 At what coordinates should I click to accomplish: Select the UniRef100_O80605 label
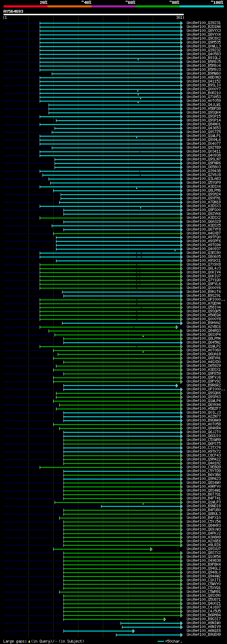(204, 257)
